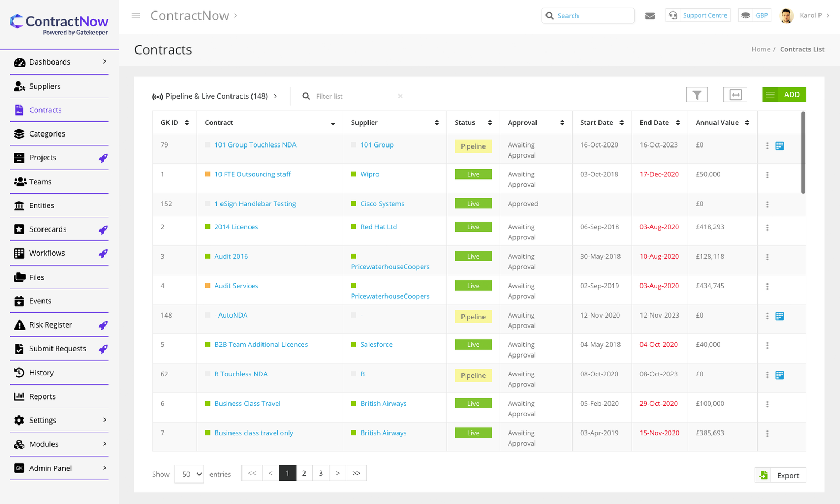Expand Admin Panel in sidebar
Viewport: 840px width, 504px height.
pyautogui.click(x=59, y=468)
